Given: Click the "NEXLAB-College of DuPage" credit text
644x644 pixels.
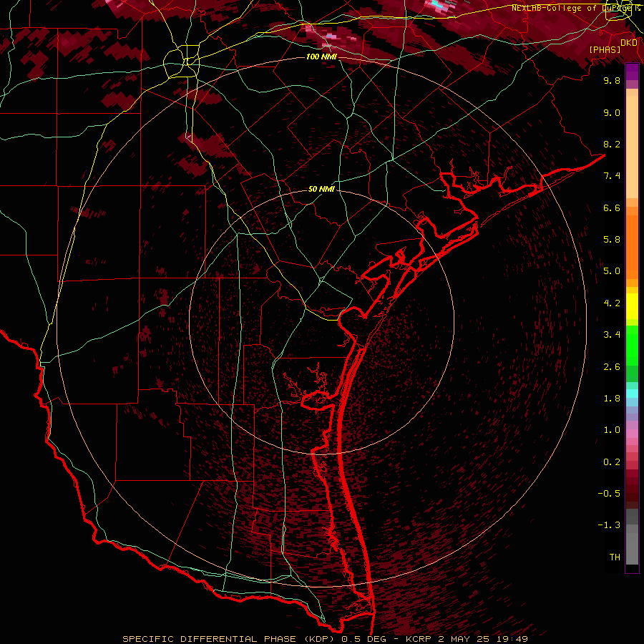Looking at the screenshot, I should click(x=573, y=8).
